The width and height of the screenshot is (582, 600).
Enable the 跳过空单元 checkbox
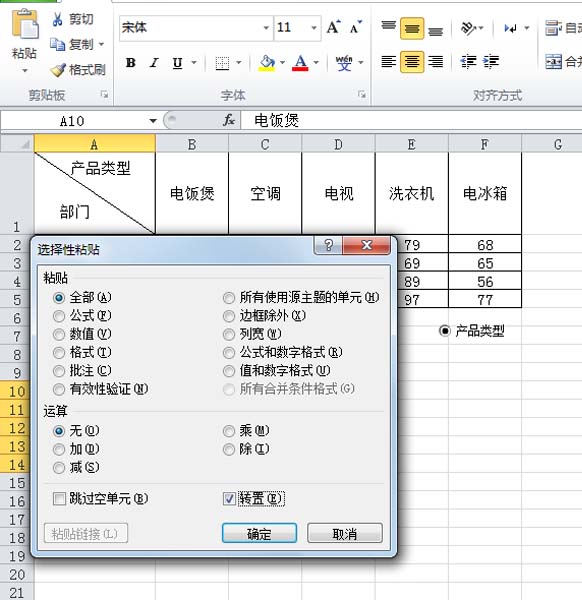tap(59, 499)
